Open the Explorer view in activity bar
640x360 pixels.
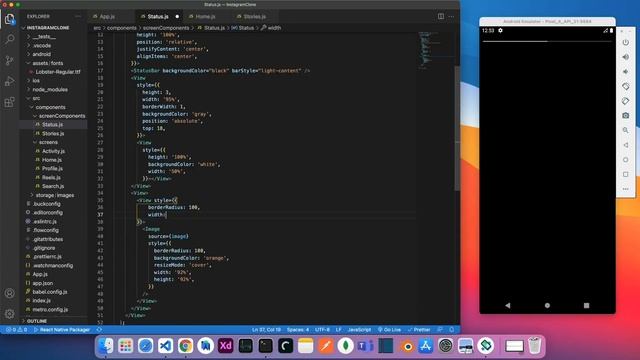pyautogui.click(x=9, y=19)
